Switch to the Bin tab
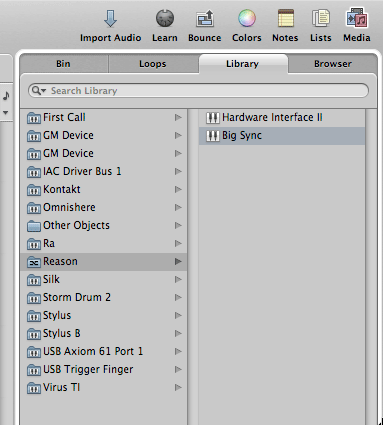Image resolution: width=383 pixels, height=425 pixels. pos(63,64)
